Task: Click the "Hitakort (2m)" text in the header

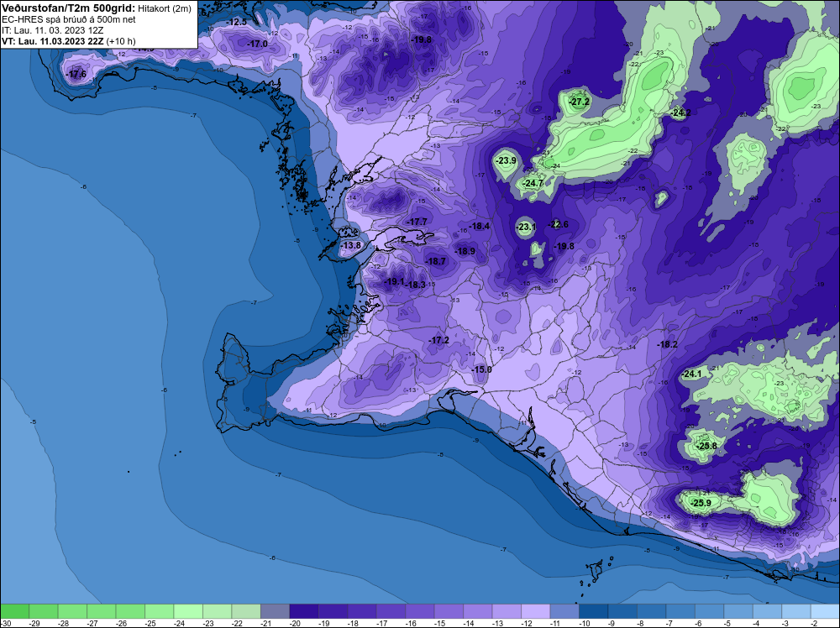Action: (165, 9)
